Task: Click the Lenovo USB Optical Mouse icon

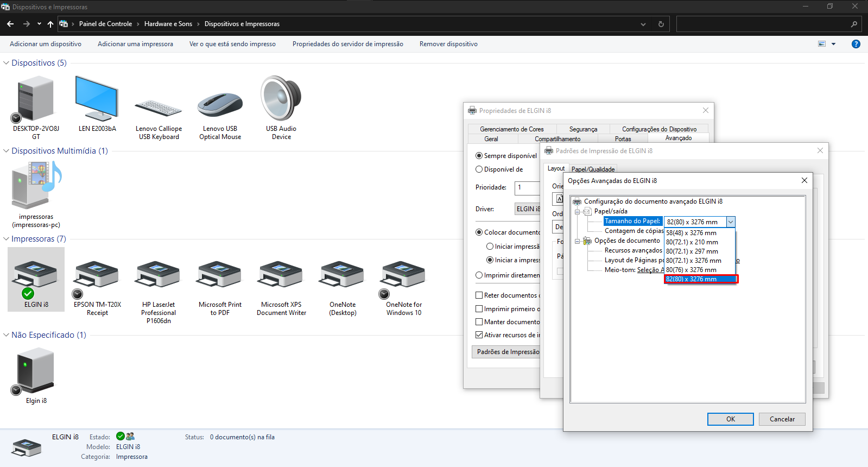Action: [220, 104]
